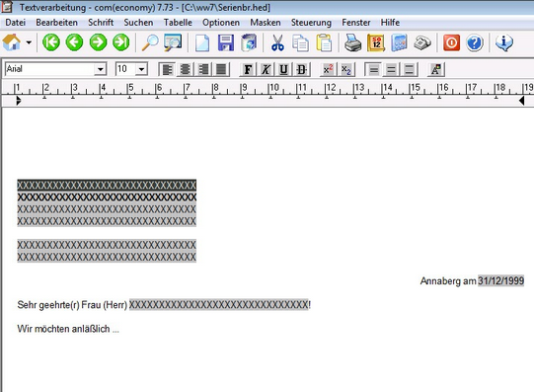Click the telephone icon
The height and width of the screenshot is (392, 534).
[422, 42]
